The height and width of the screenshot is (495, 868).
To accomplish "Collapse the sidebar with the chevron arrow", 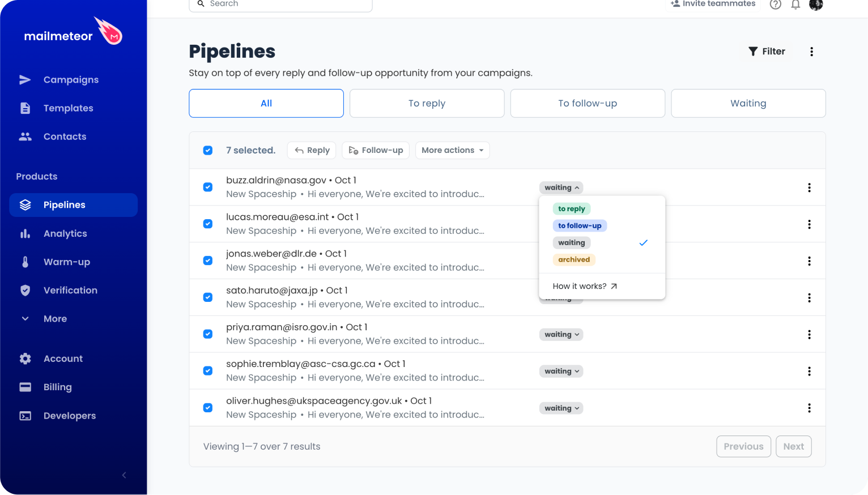I will pyautogui.click(x=124, y=475).
